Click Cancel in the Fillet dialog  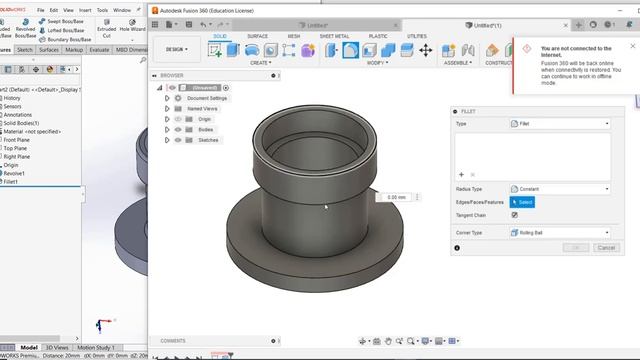click(x=606, y=248)
